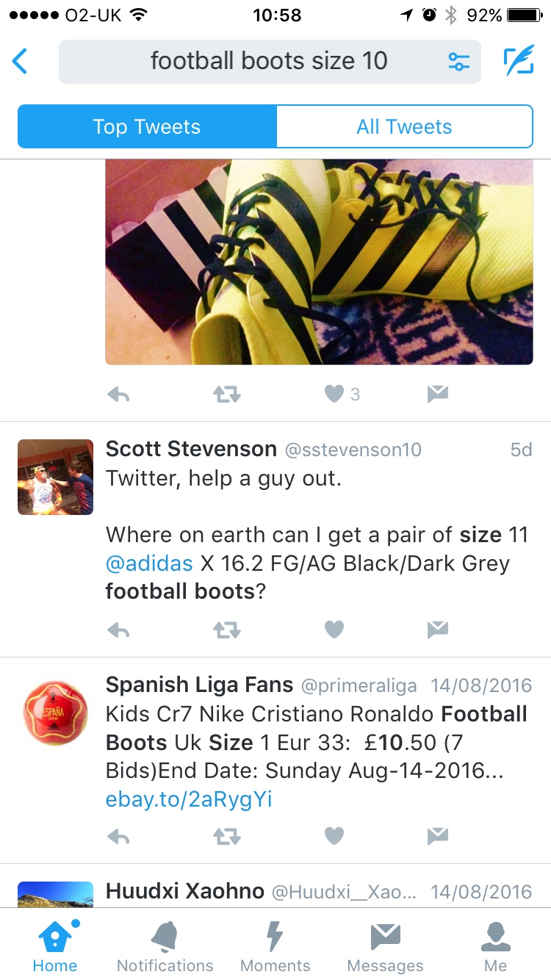Open the ebay.to/2aRygYi link
This screenshot has height=980, width=551.
tap(189, 799)
